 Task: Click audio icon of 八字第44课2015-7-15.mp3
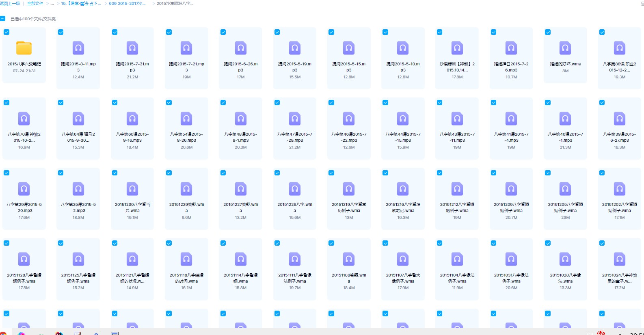(403, 119)
